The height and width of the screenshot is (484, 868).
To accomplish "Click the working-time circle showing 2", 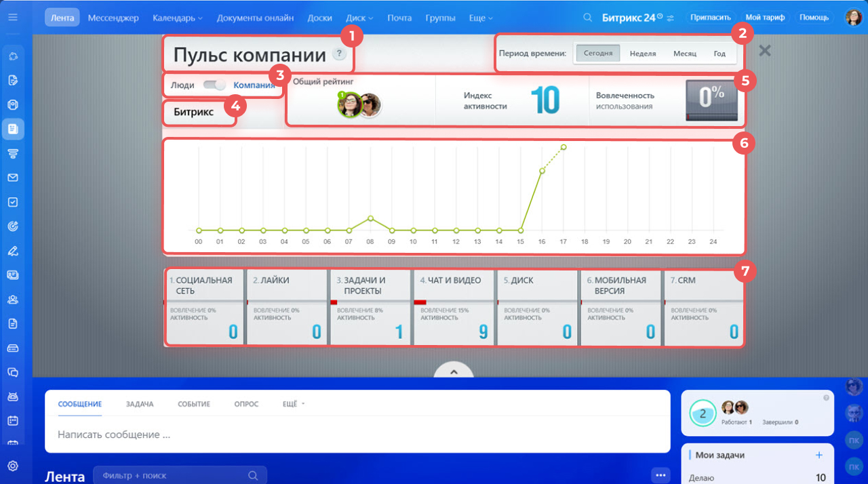I will click(703, 413).
